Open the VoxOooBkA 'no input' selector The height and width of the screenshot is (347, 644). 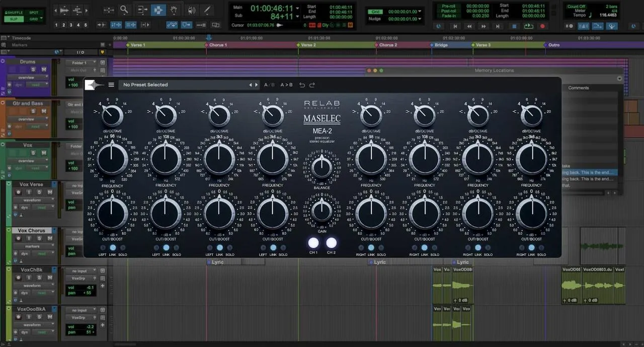[x=80, y=310]
